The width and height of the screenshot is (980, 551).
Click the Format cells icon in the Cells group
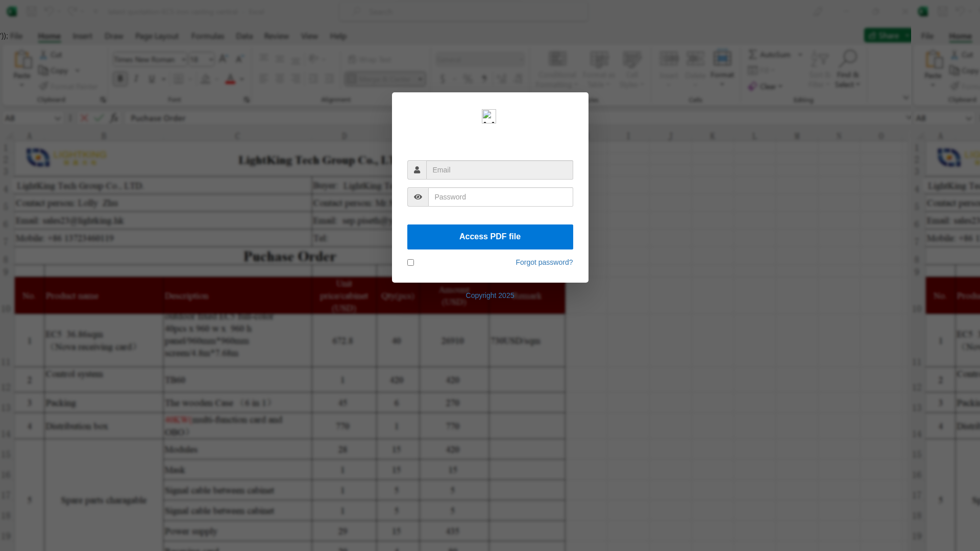[722, 58]
